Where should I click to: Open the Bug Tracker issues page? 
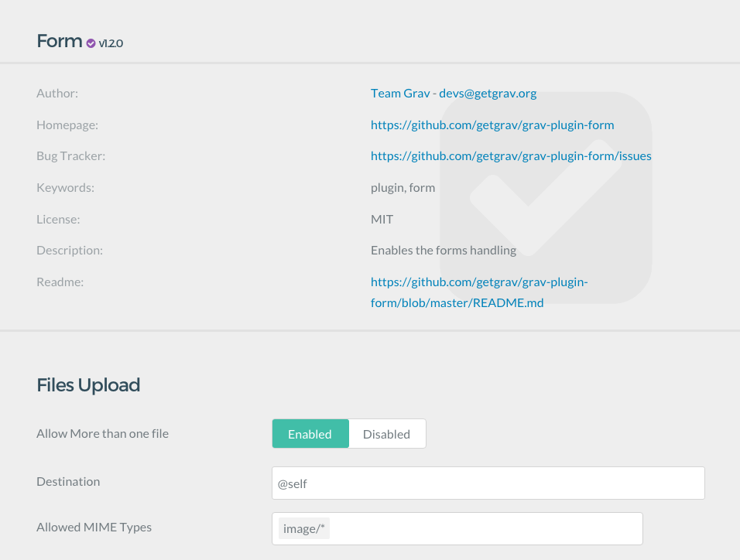click(x=511, y=155)
